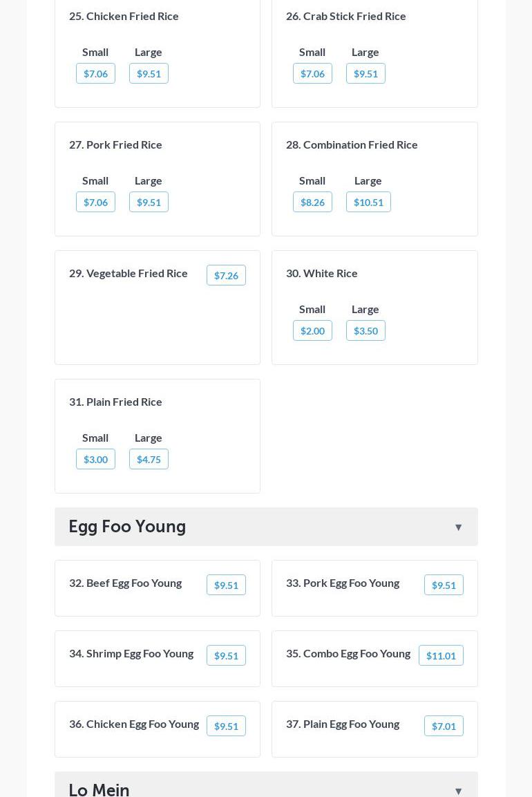
Task: Select small White Rice for $2.00
Action: point(312,331)
